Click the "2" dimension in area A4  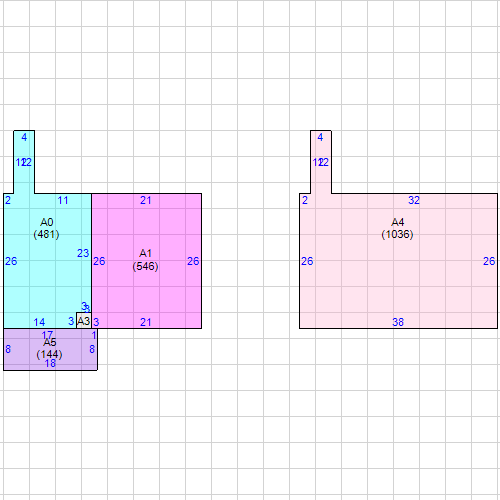305,200
